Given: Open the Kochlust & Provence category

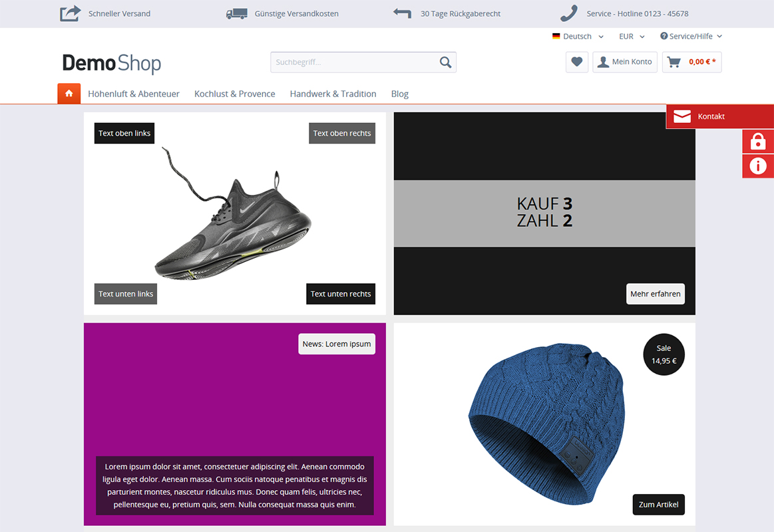Looking at the screenshot, I should (x=234, y=94).
